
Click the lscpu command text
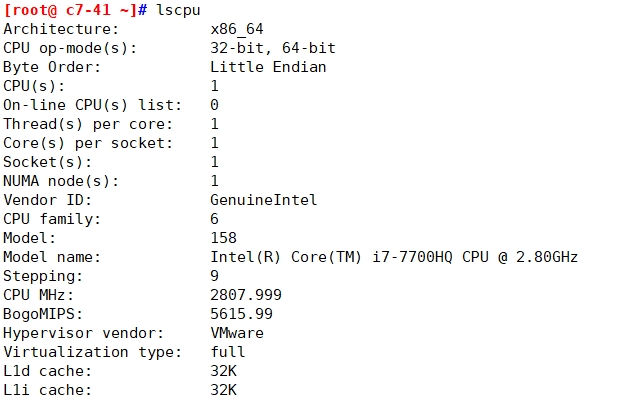pos(178,10)
